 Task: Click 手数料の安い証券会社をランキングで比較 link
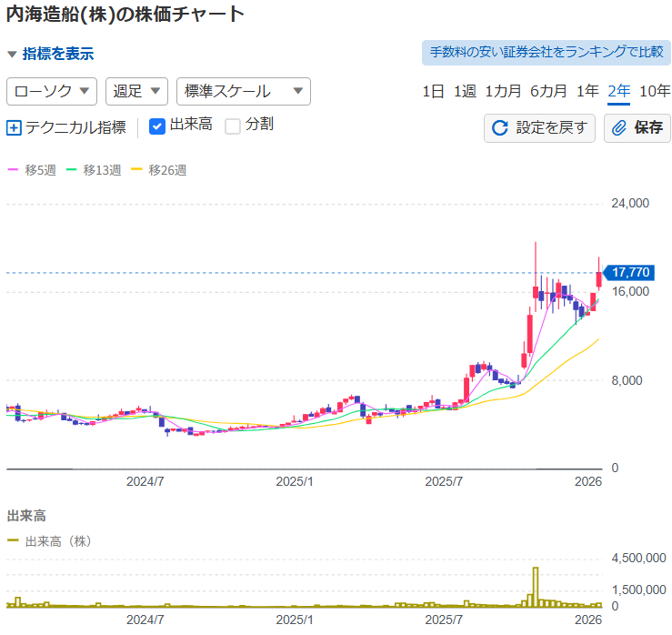click(x=546, y=52)
